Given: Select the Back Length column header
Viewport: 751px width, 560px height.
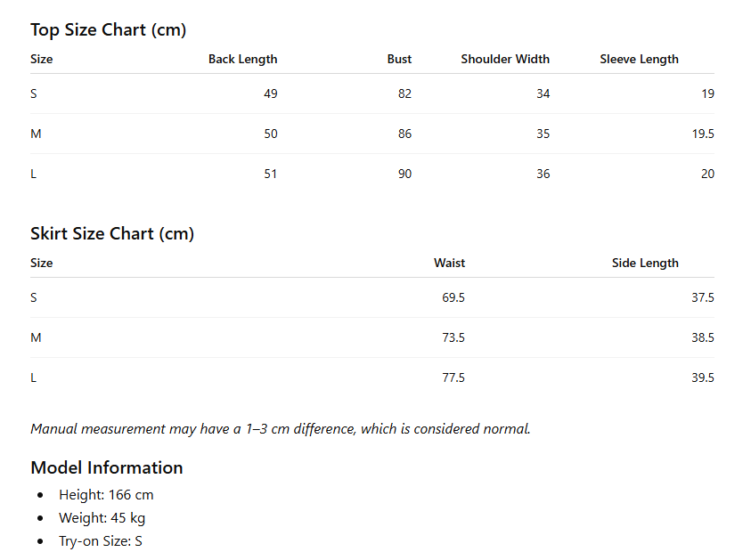Looking at the screenshot, I should pyautogui.click(x=242, y=60).
